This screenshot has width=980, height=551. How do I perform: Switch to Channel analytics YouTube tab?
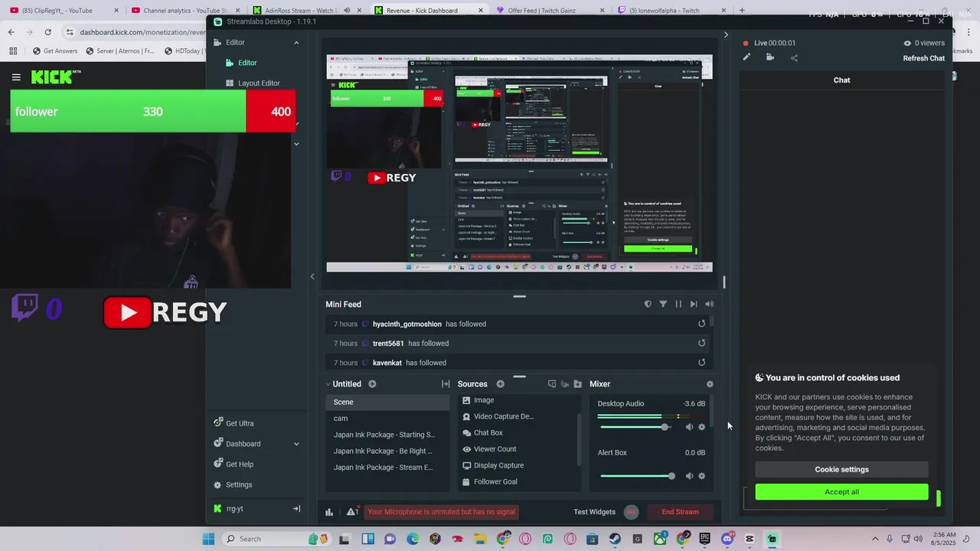tap(184, 11)
